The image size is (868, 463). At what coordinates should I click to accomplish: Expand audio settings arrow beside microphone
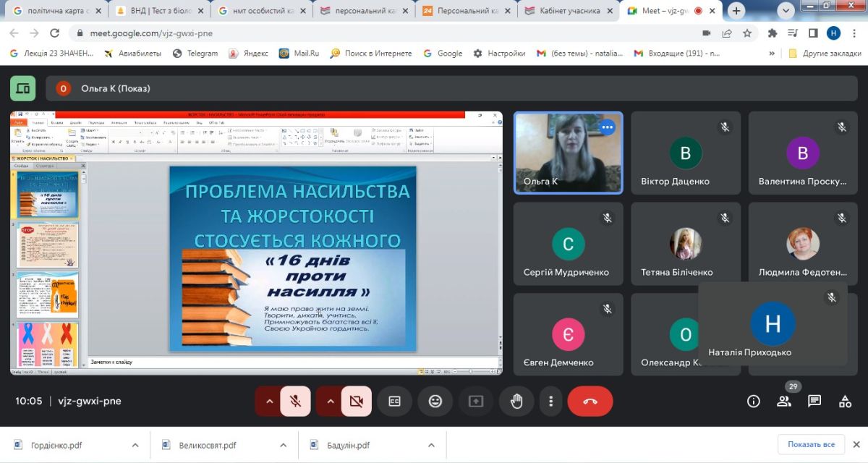pos(268,402)
